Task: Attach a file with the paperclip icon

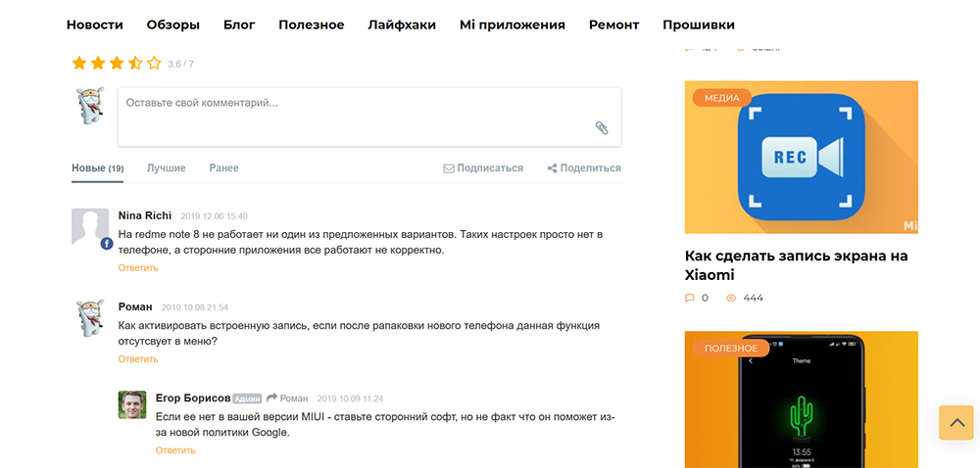Action: pyautogui.click(x=602, y=128)
